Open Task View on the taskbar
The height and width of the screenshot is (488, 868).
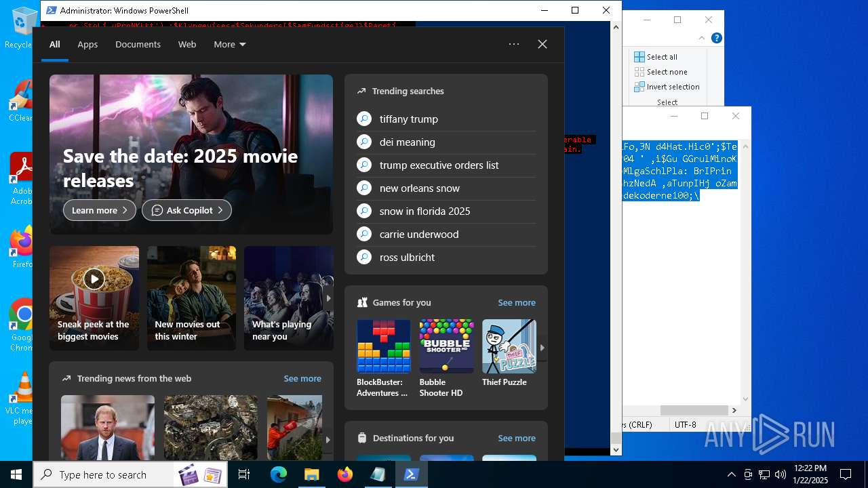point(244,474)
